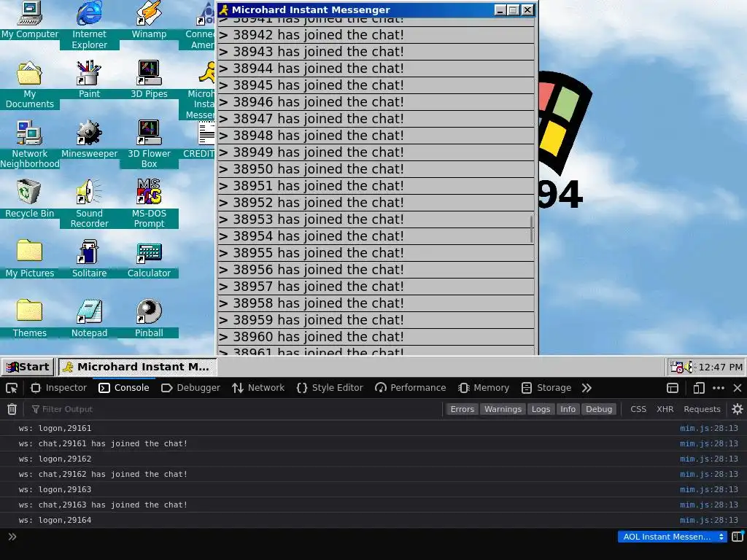Screen dimensions: 747x560
Task: Click Microhard Instant Messenger taskbar button
Action: 137,367
